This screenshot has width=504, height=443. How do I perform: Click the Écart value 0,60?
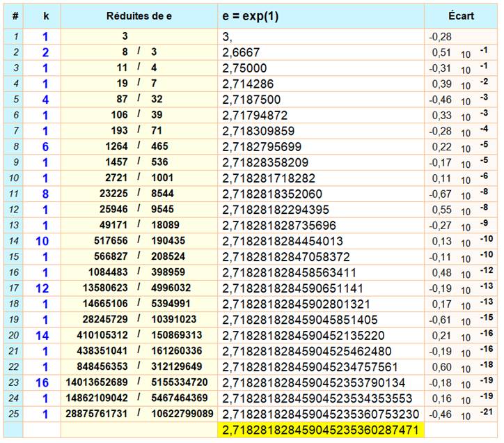(x=441, y=366)
